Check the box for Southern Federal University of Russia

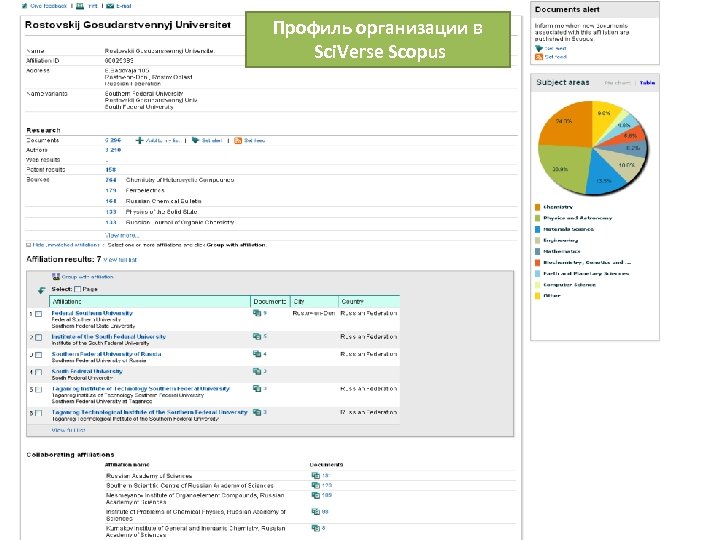point(39,355)
